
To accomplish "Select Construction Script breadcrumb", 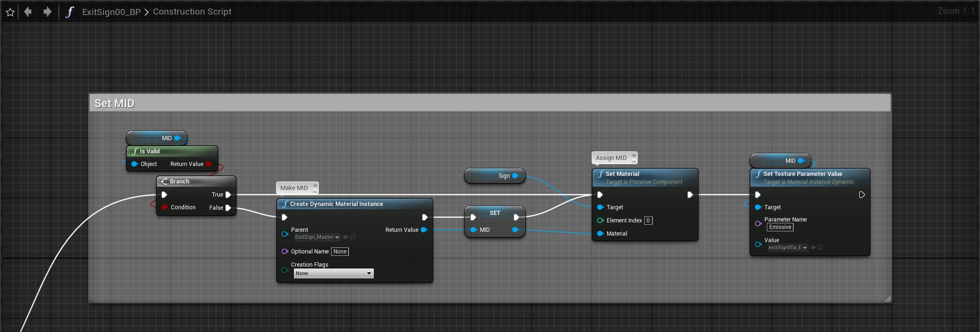I will click(192, 12).
